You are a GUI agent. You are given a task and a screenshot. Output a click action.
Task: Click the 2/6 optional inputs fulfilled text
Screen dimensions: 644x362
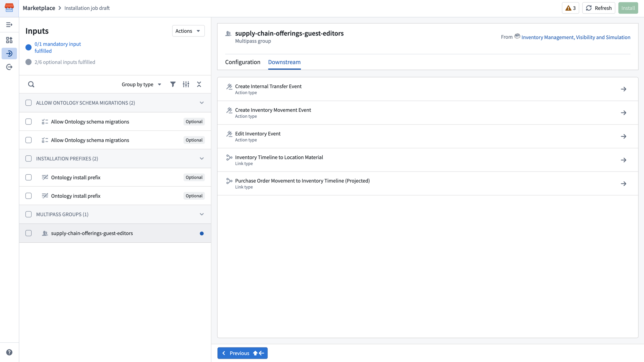tap(65, 62)
